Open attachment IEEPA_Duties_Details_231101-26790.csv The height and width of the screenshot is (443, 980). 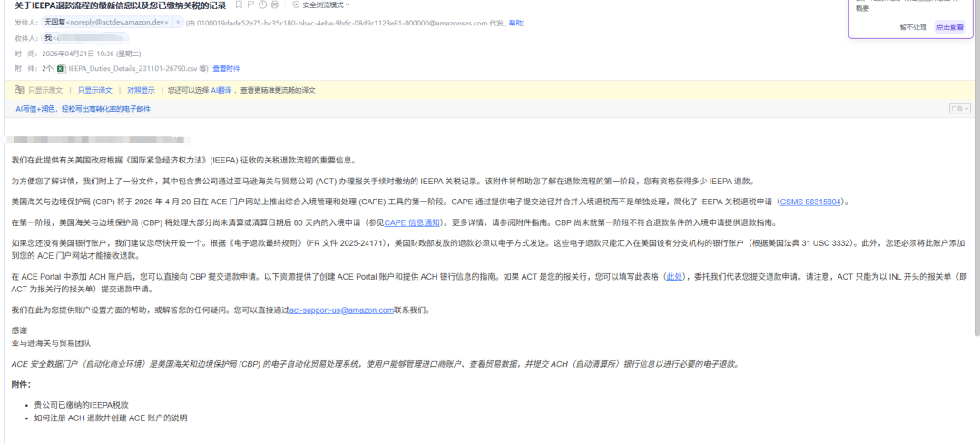point(132,69)
